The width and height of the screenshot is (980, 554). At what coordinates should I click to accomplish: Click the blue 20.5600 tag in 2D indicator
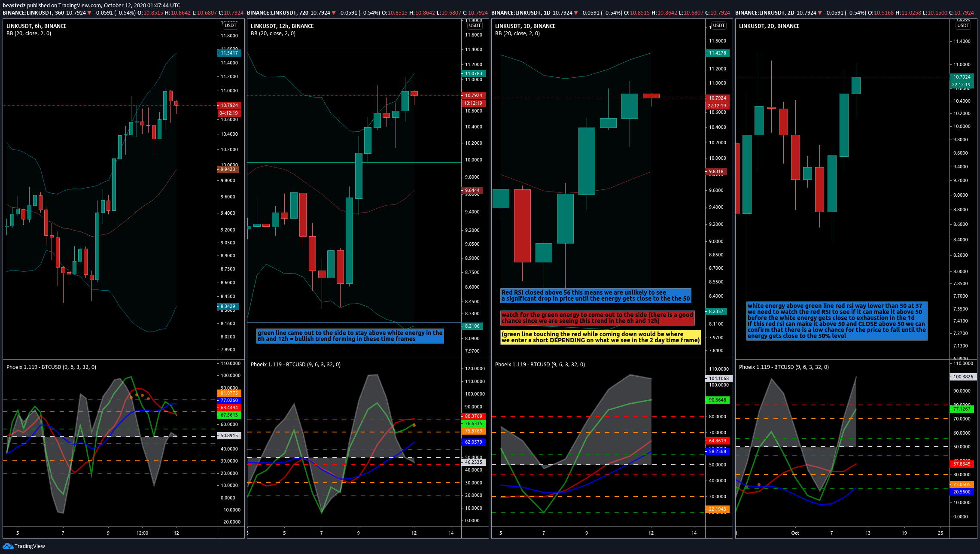(x=962, y=492)
